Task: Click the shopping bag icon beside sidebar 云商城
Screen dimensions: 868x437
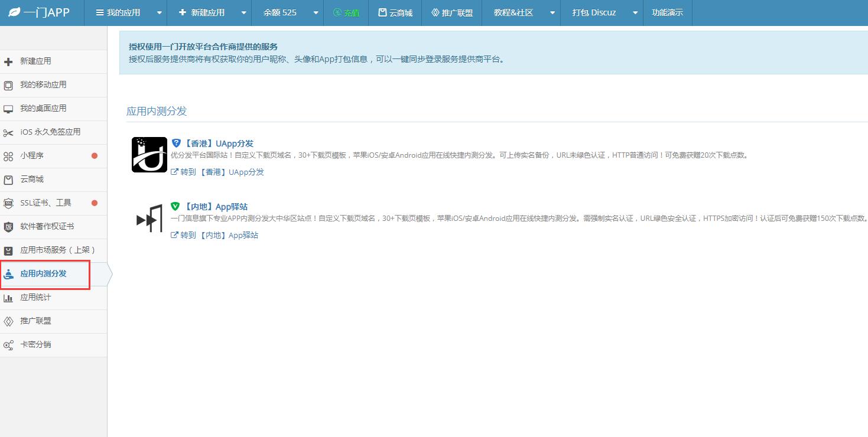Action: tap(8, 180)
